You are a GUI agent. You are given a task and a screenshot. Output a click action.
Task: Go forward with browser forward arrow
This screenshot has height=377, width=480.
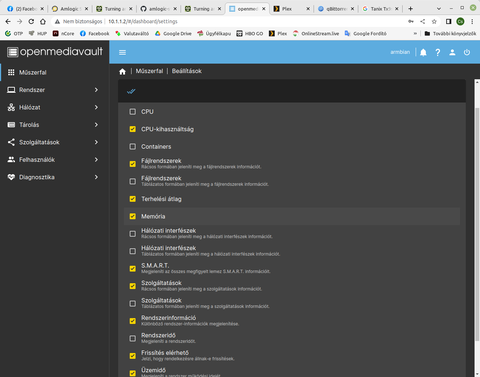point(19,21)
